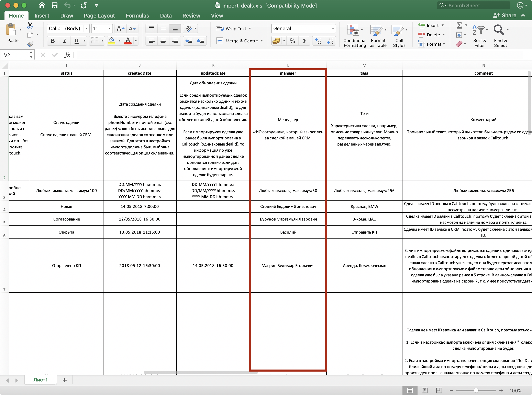Align text right

[x=175, y=41]
